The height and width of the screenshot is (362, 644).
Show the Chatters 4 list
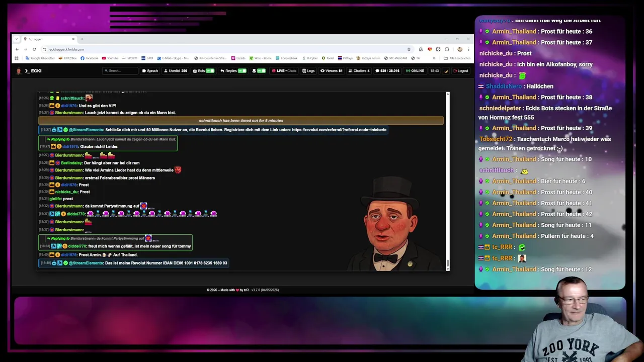pos(359,71)
